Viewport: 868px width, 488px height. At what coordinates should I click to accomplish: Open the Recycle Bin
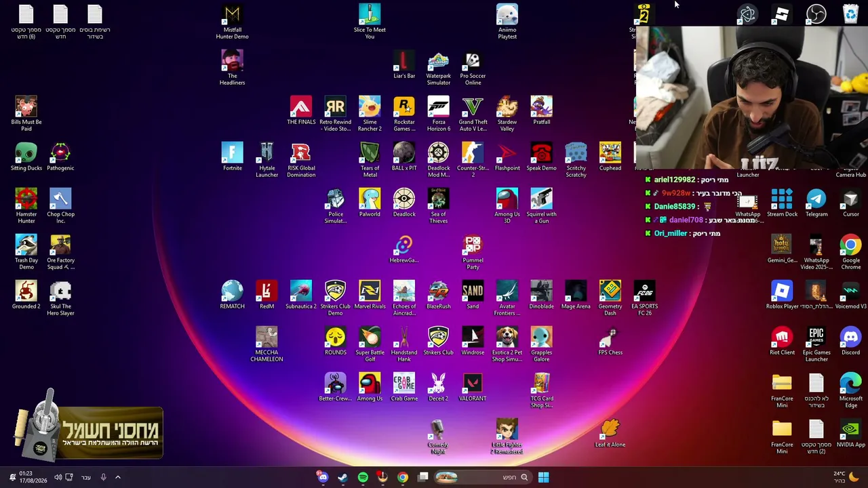850,14
